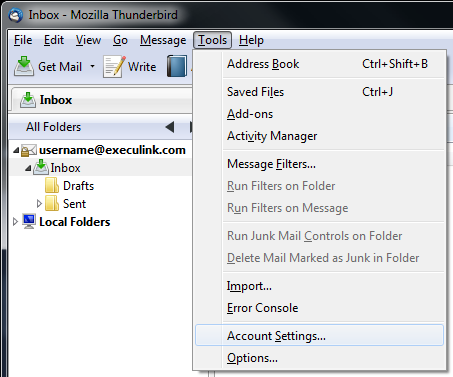Open the Get Mail dropdown arrow

point(92,66)
